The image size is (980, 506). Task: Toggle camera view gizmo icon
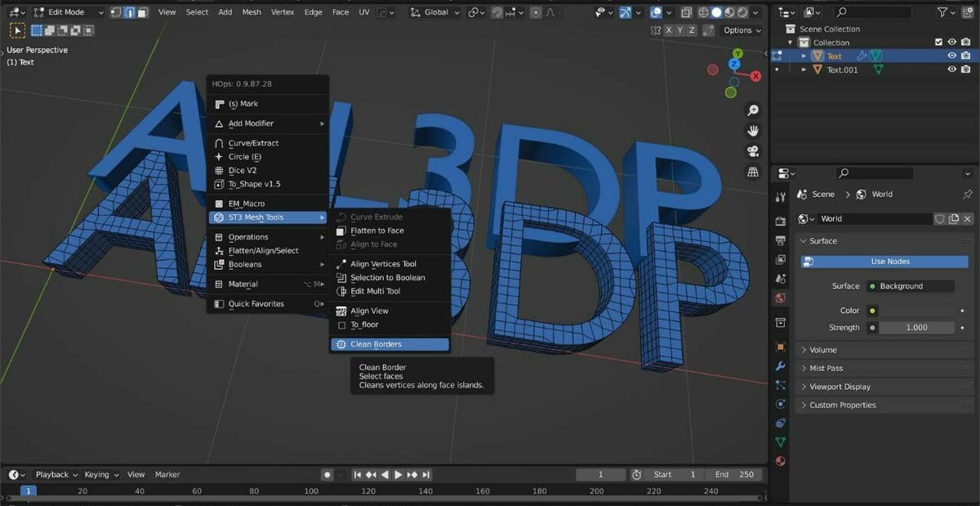point(753,151)
